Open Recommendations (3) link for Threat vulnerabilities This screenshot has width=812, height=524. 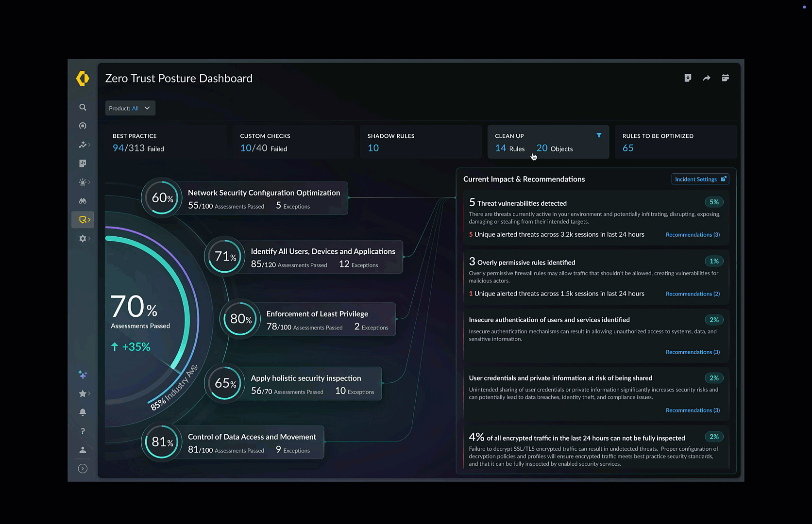coord(693,235)
